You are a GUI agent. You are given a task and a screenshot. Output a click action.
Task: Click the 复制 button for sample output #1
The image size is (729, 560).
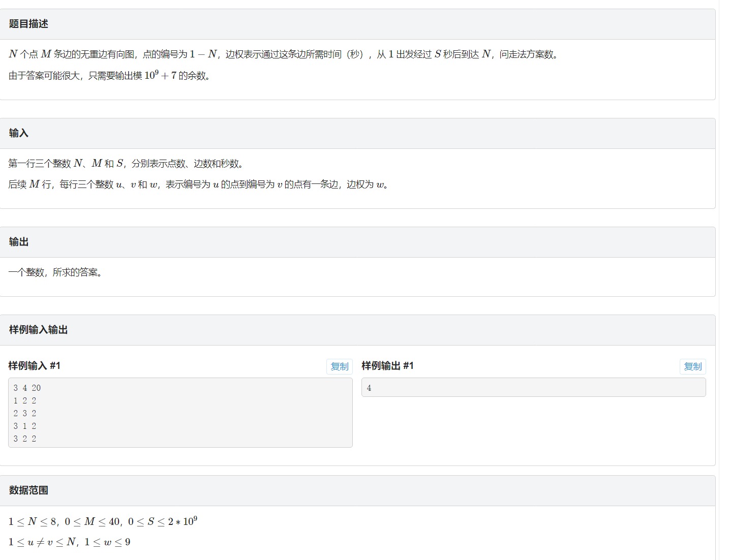[693, 366]
